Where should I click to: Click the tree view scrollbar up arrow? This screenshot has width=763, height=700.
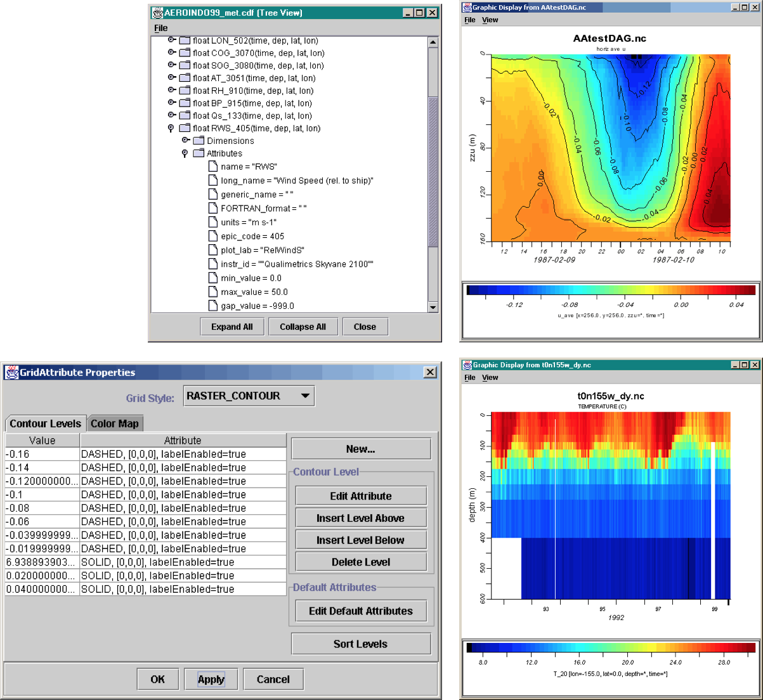(433, 42)
